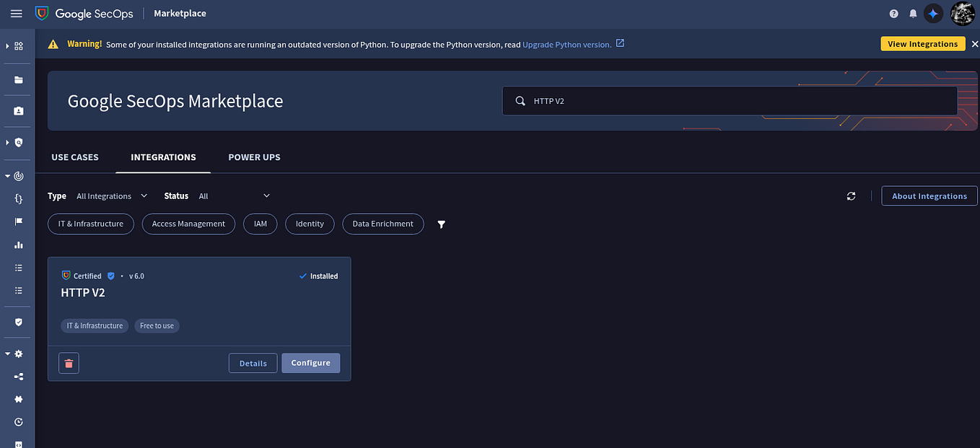980x448 pixels.
Task: Expand the settings gear section in sidebar
Action: coord(17,353)
